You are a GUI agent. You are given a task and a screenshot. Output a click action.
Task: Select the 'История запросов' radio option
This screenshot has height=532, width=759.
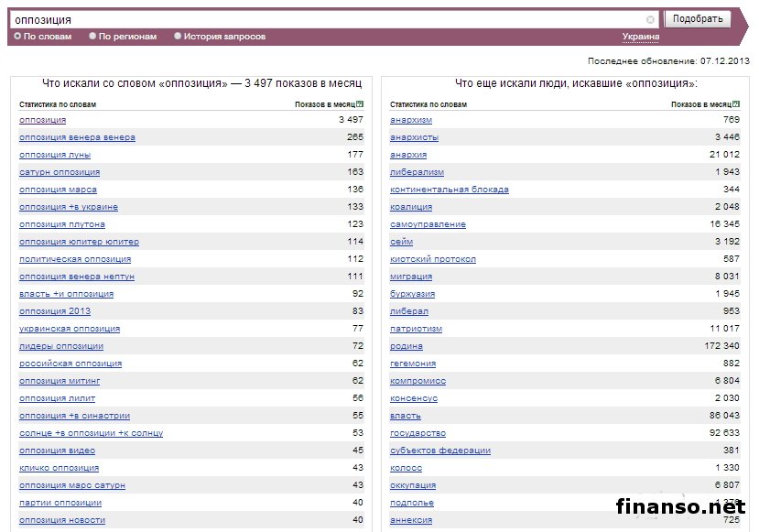178,37
